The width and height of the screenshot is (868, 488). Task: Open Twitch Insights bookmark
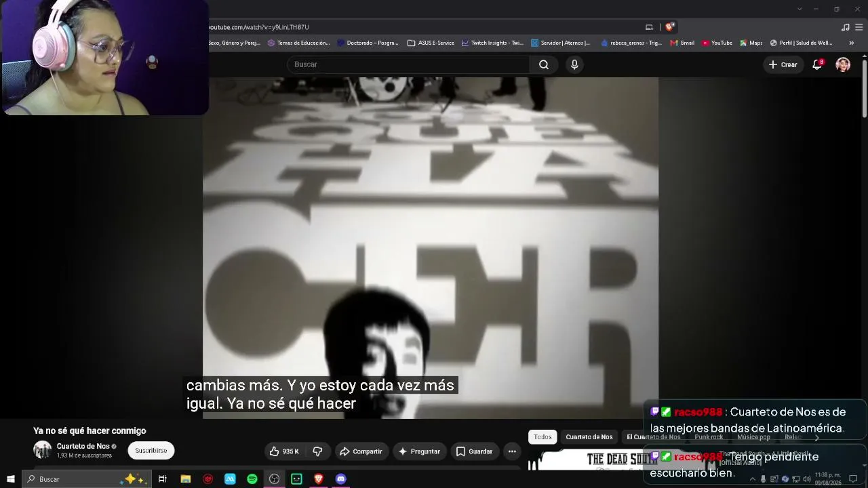492,43
